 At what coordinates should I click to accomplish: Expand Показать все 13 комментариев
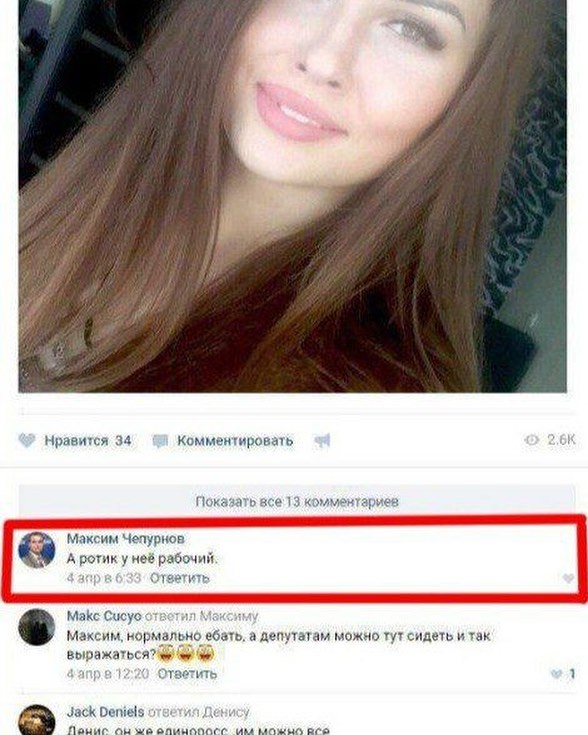(x=297, y=502)
